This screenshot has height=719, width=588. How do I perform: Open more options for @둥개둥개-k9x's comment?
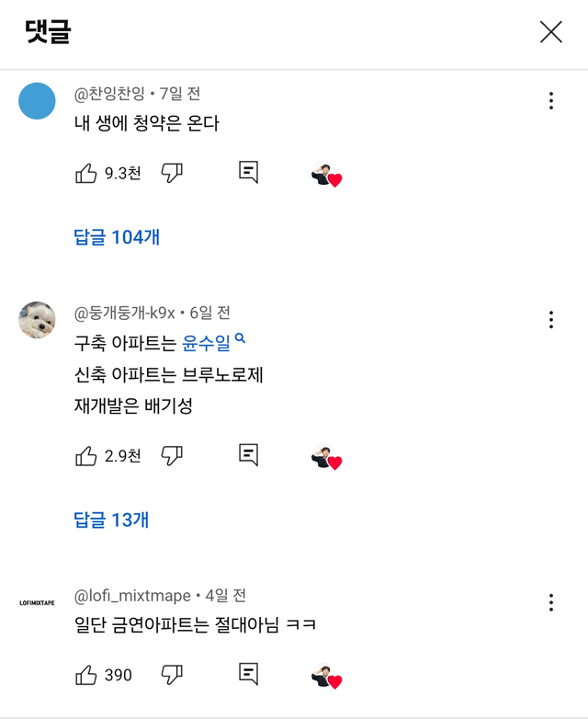coord(550,320)
